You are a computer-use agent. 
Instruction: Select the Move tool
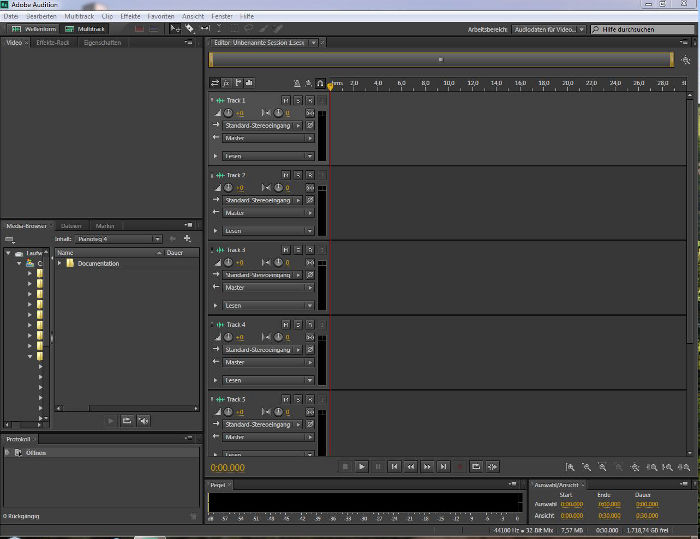coord(175,29)
